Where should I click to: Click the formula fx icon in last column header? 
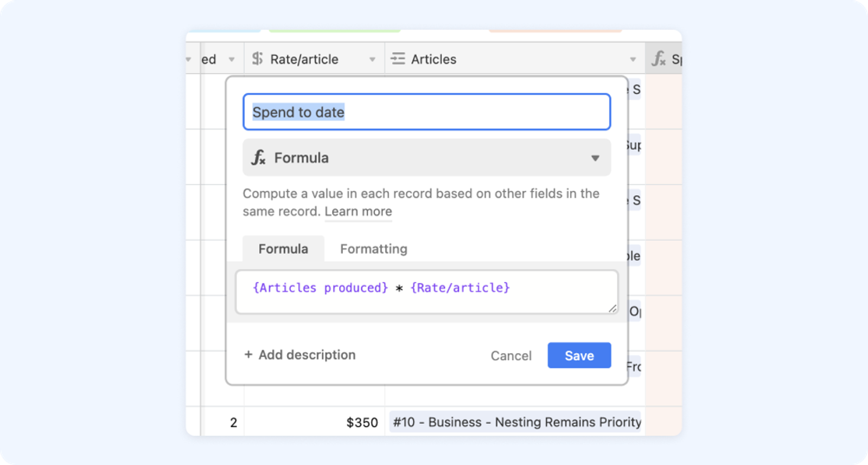(659, 59)
